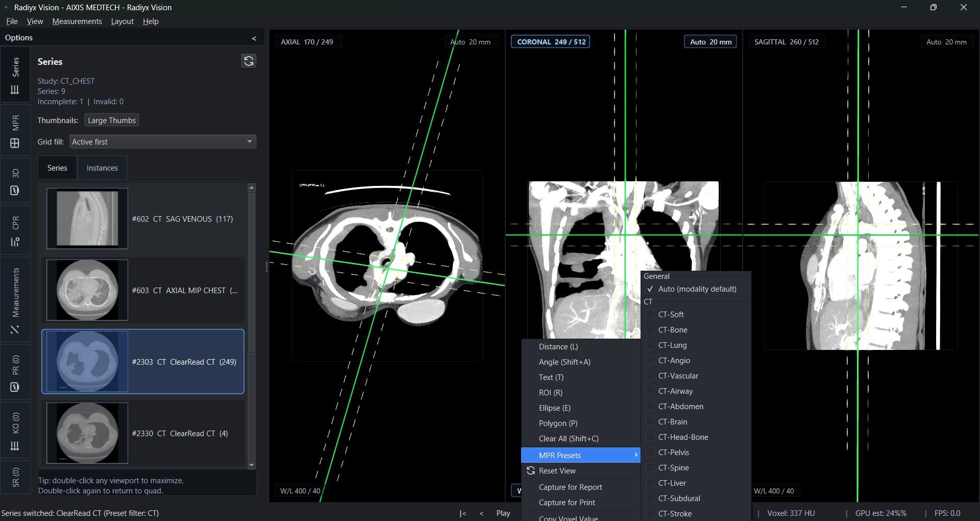Open the Series sidebar panel icon
Viewport: 980px width, 521px height.
[15, 90]
